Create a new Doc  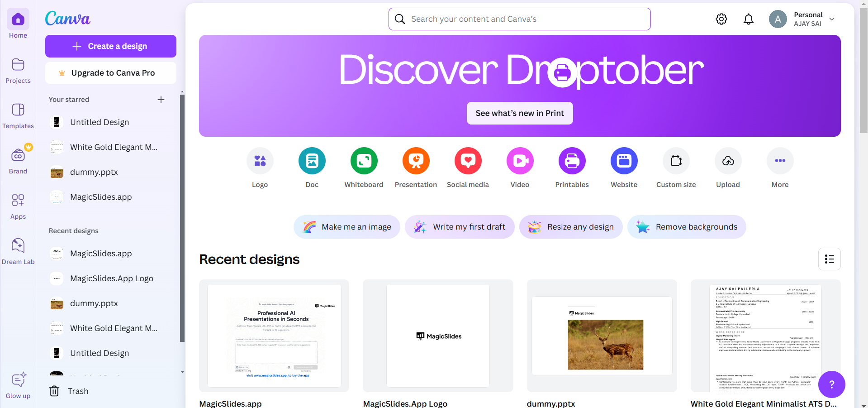[x=312, y=168]
